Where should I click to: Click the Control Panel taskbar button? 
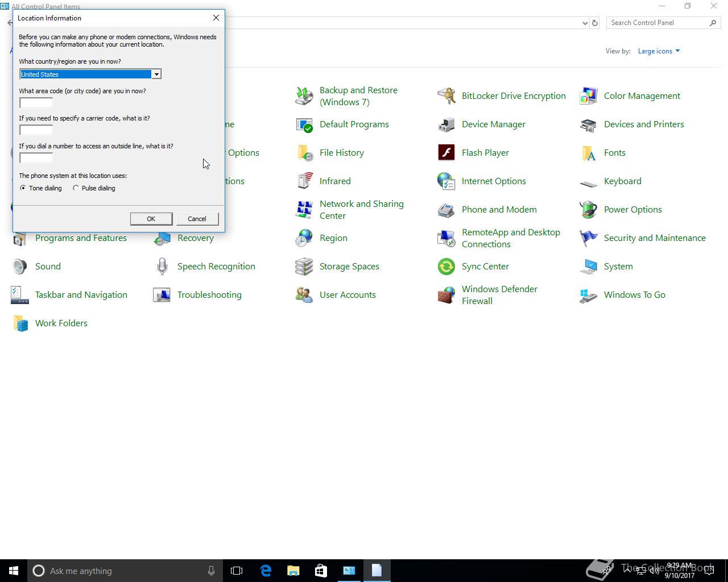[349, 571]
